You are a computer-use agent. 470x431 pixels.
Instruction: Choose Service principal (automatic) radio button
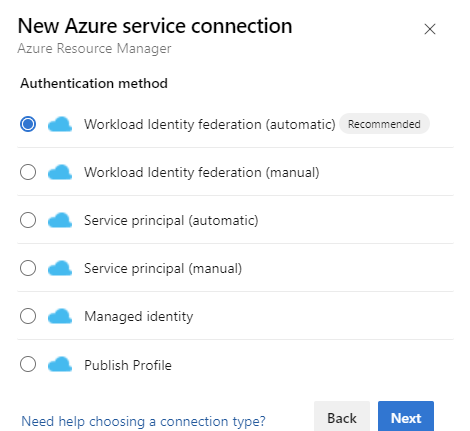click(28, 220)
